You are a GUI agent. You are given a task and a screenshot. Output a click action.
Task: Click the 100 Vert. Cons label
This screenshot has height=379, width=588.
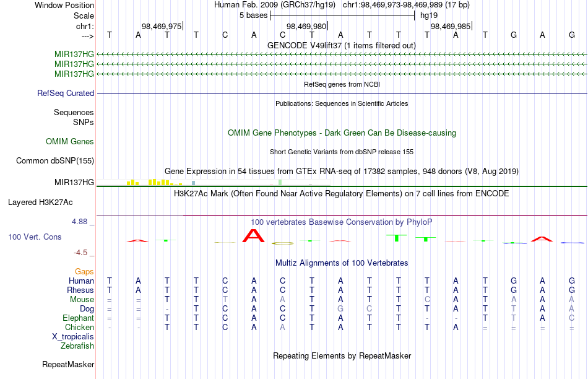tap(35, 237)
